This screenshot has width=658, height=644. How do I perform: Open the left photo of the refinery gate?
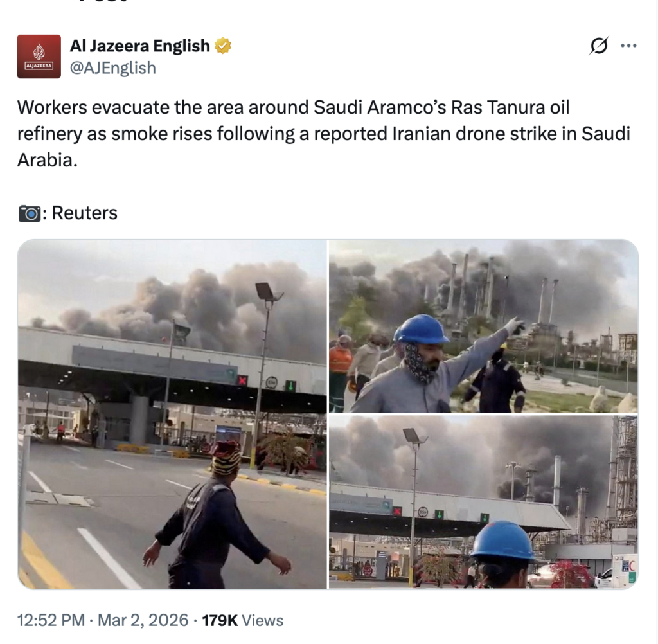pos(172,415)
